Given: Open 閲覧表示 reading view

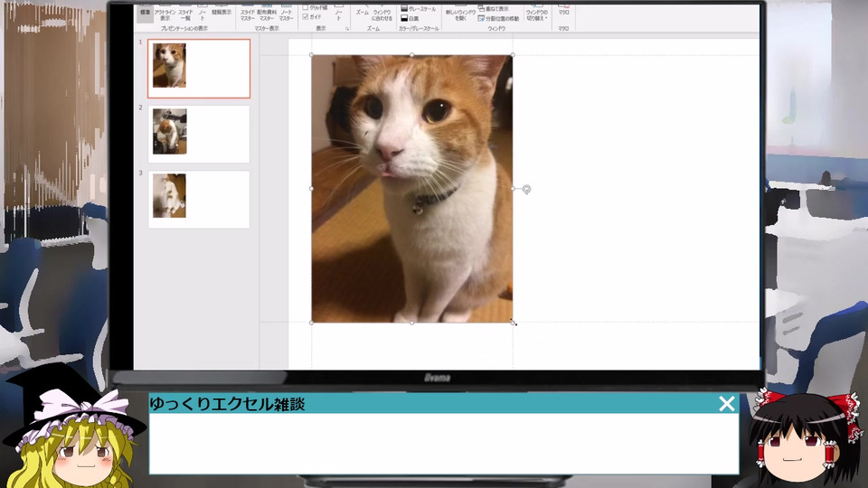Looking at the screenshot, I should (x=222, y=12).
